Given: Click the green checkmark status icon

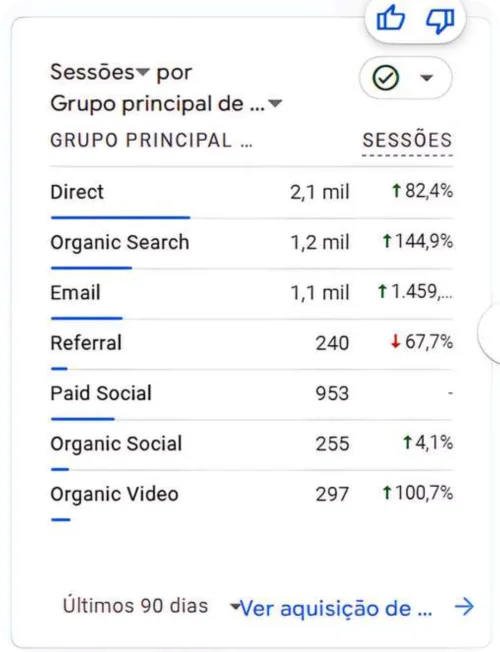Looking at the screenshot, I should [386, 78].
